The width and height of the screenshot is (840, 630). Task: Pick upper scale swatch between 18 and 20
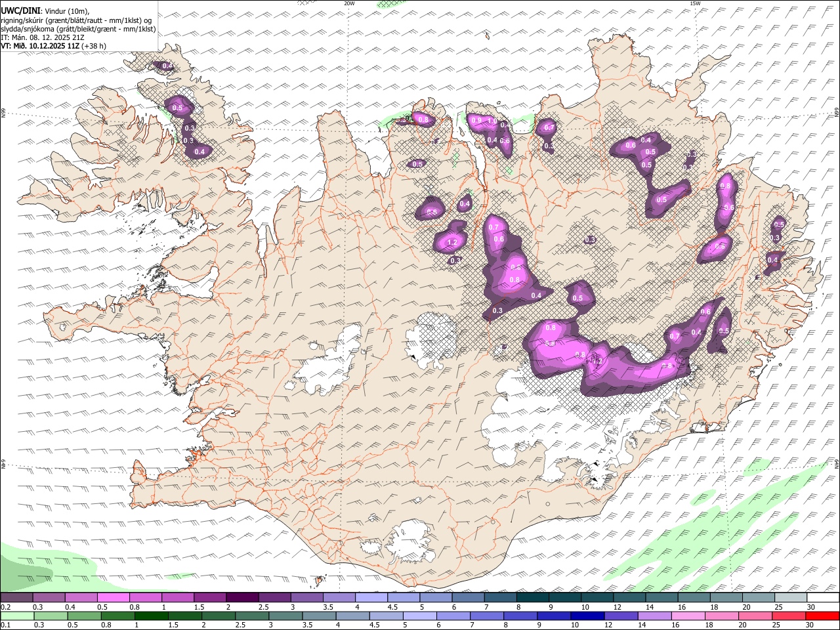coord(726,597)
